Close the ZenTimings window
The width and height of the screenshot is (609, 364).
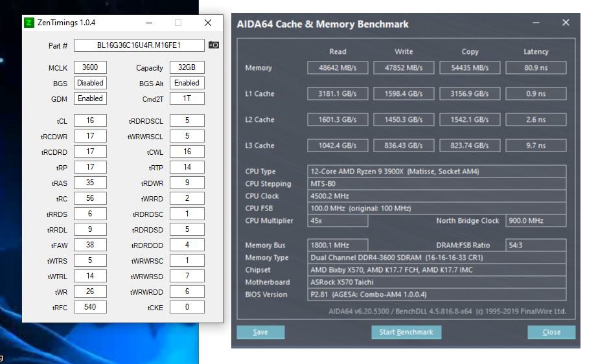click(208, 23)
